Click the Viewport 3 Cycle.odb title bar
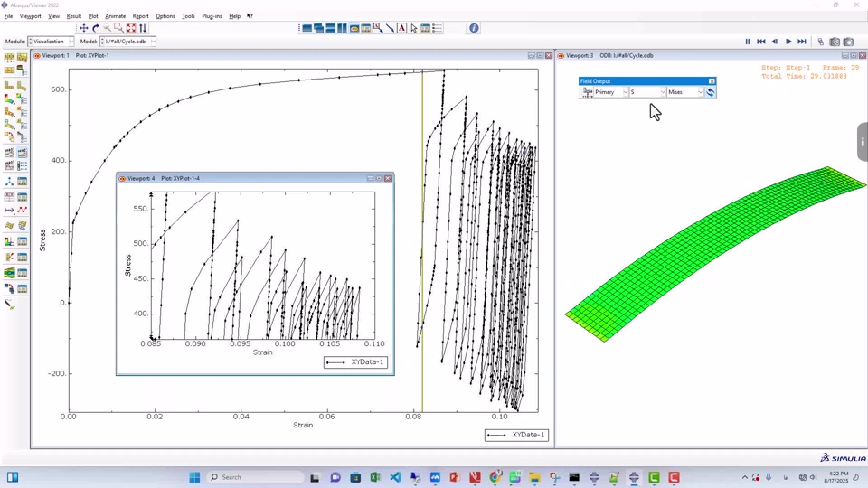 tap(711, 55)
